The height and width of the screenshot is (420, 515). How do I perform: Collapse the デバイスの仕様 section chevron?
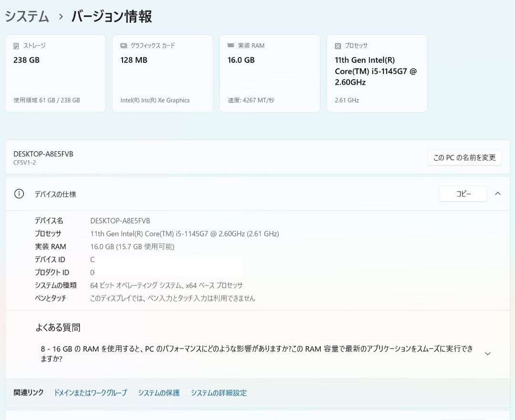(498, 194)
